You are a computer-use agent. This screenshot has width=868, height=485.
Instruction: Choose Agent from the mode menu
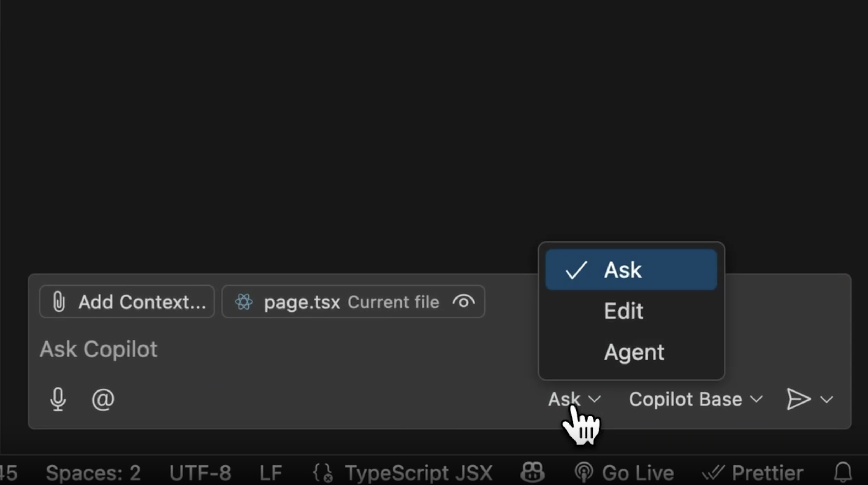tap(631, 352)
